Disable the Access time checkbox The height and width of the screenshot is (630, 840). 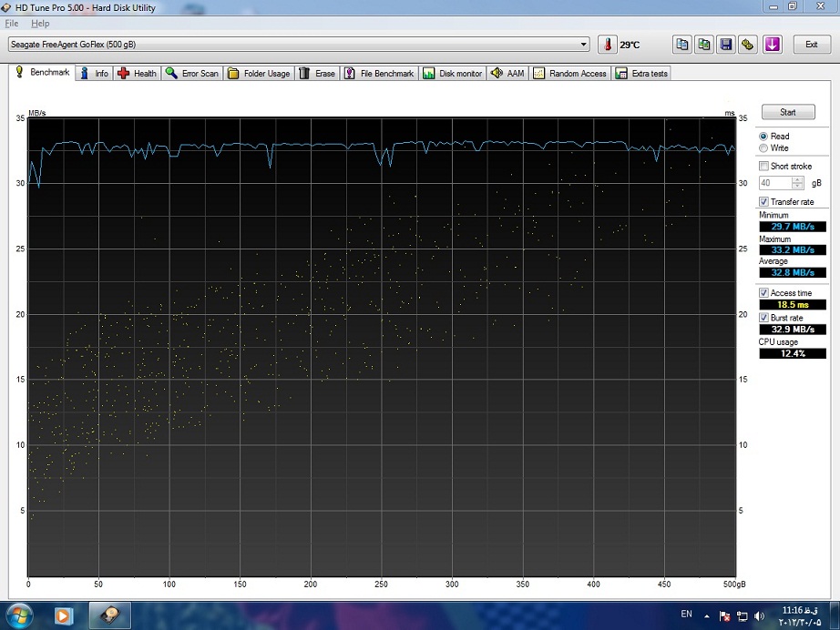click(x=764, y=293)
